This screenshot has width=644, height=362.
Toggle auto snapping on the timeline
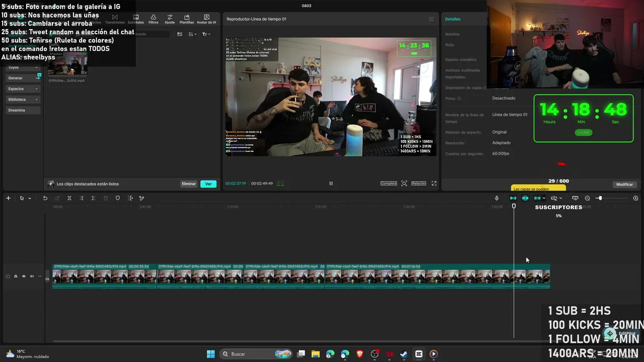(x=525, y=198)
